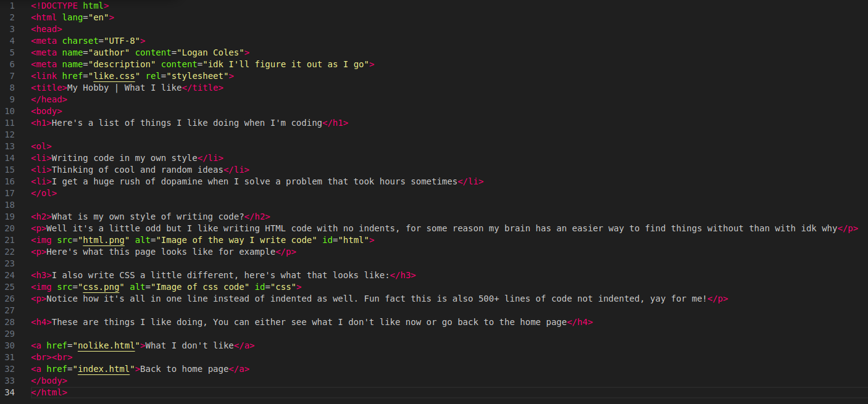The image size is (868, 404).
Task: Click the closing body tag on line 33
Action: click(49, 380)
